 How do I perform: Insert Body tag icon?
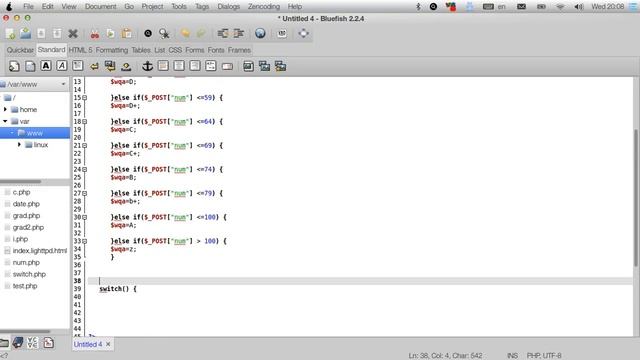(30, 66)
